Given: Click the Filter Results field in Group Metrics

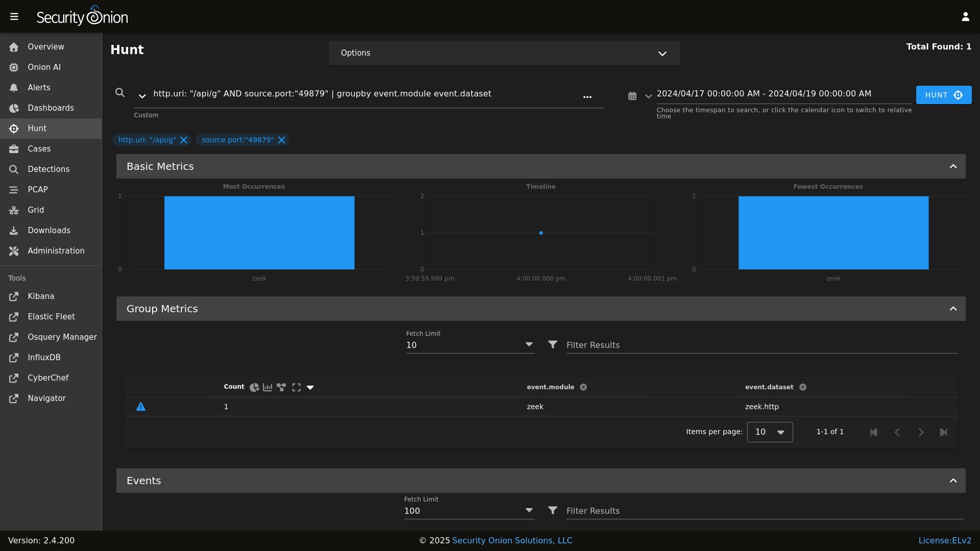Looking at the screenshot, I should 664,345.
